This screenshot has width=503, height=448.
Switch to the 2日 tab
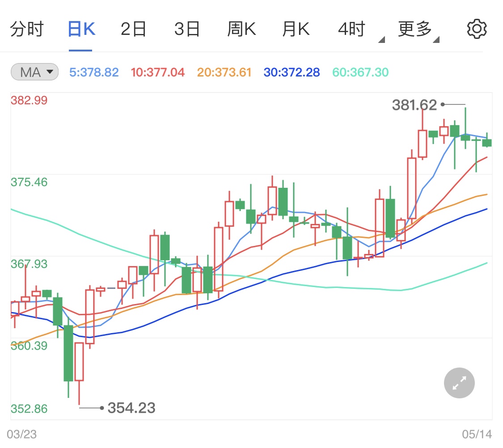click(x=133, y=29)
